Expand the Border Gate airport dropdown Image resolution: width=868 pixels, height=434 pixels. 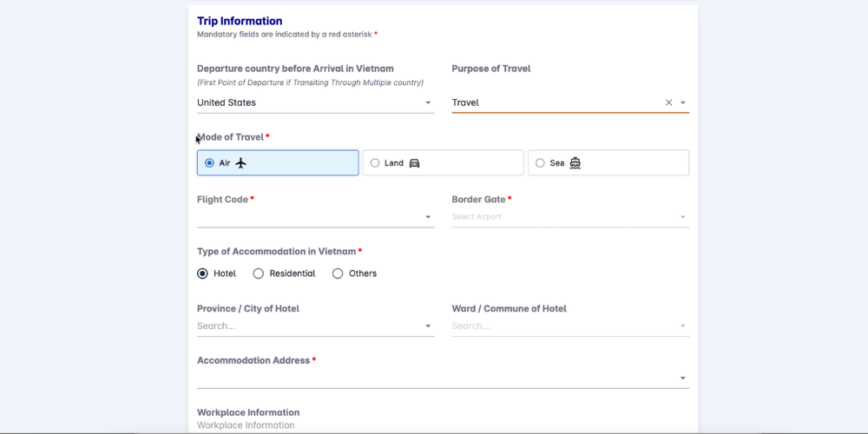(x=682, y=217)
